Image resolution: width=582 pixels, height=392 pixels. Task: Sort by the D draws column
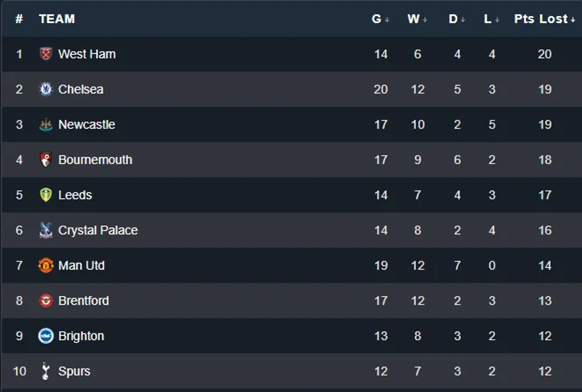pos(456,19)
